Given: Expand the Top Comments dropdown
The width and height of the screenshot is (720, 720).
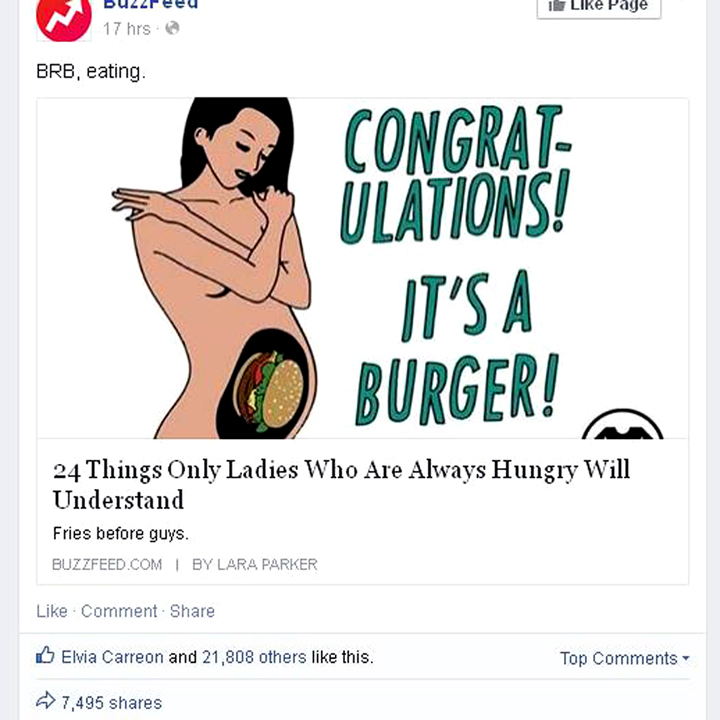Looking at the screenshot, I should 624,658.
